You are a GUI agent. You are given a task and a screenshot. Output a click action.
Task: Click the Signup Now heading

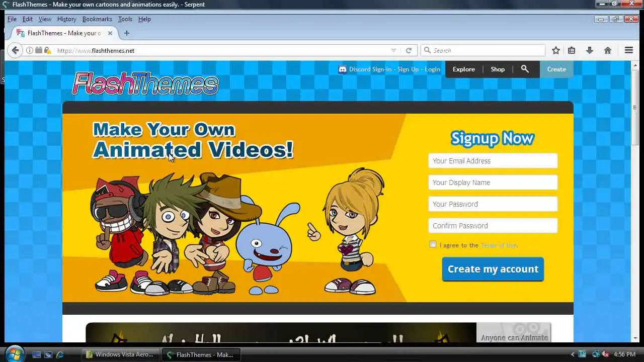(x=492, y=138)
